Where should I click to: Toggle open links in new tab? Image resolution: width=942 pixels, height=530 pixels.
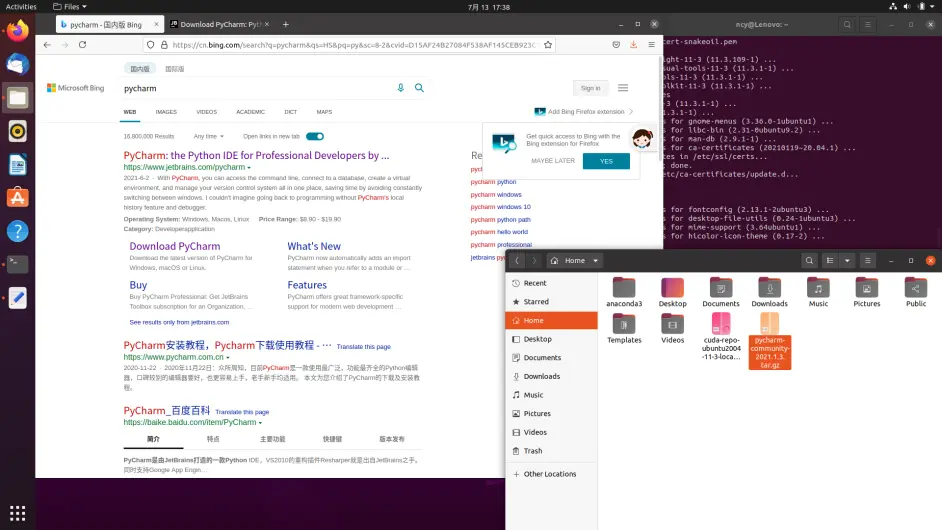(315, 136)
